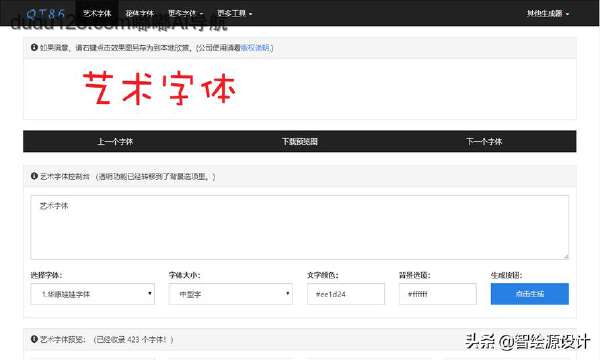The width and height of the screenshot is (600, 360).
Task: Open the 其他生成器 menu at top right
Action: coord(548,13)
